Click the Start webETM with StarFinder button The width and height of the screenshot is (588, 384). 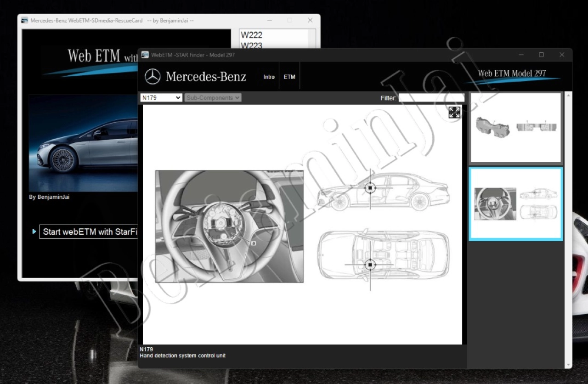[89, 232]
